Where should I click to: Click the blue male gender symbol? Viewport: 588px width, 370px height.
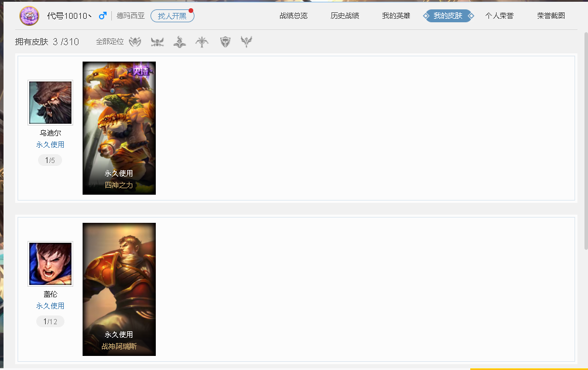point(102,16)
